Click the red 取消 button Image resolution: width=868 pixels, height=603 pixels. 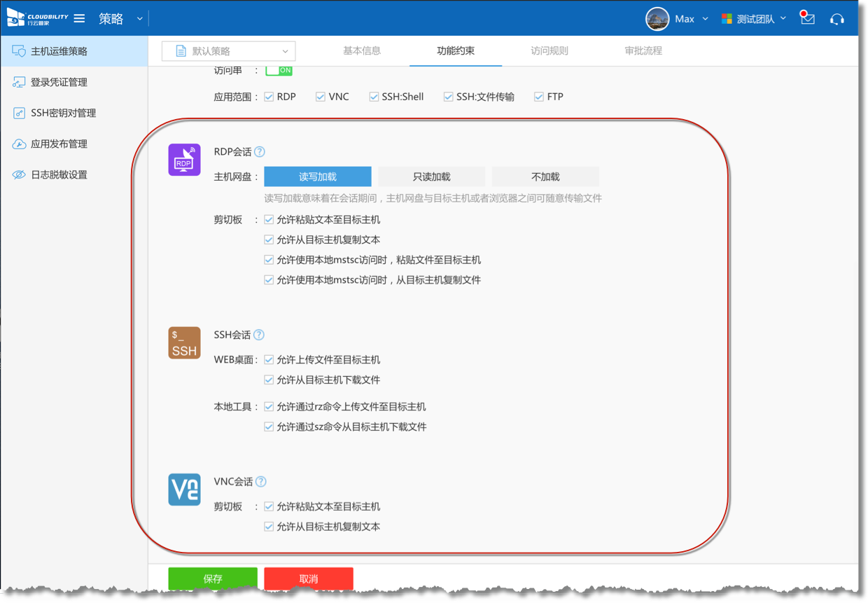coord(309,579)
